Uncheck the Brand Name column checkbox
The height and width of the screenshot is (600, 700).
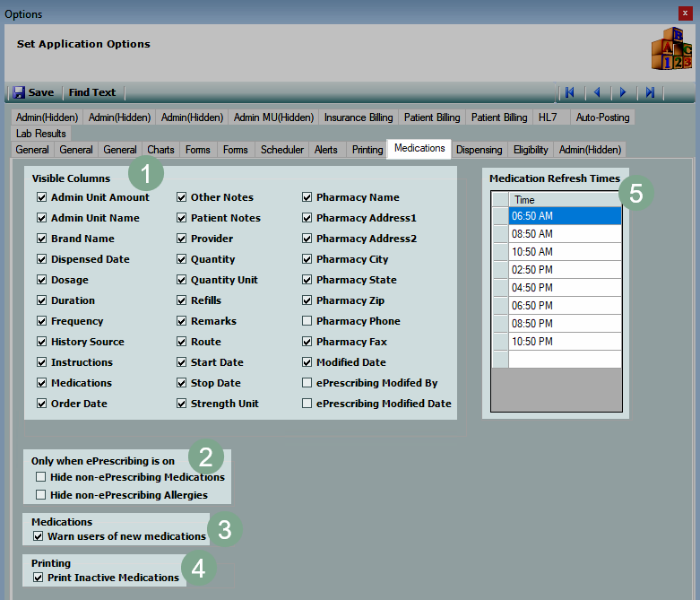[41, 239]
